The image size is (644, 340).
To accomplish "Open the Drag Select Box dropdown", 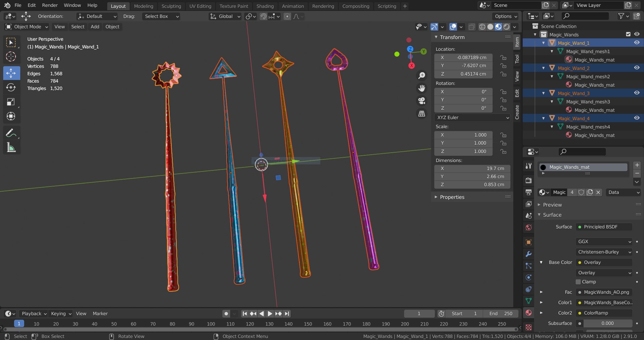I will click(161, 16).
